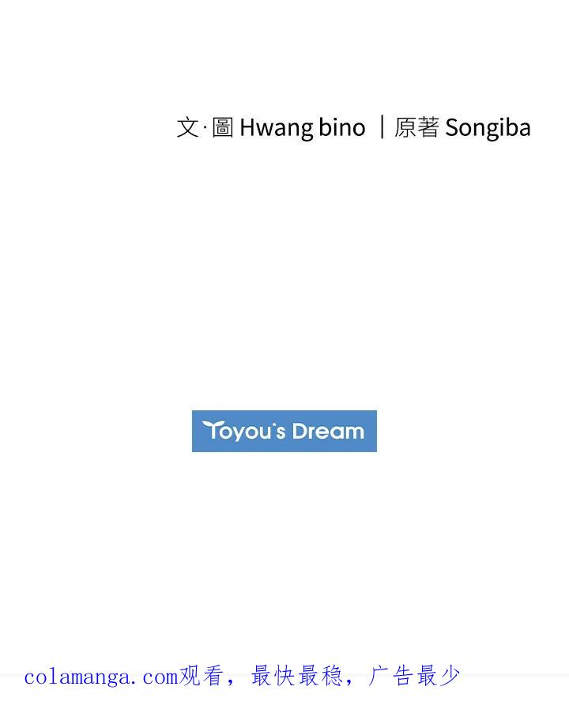The image size is (569, 728).
Task: Click the dot between 文 and 圖
Action: tap(205, 128)
